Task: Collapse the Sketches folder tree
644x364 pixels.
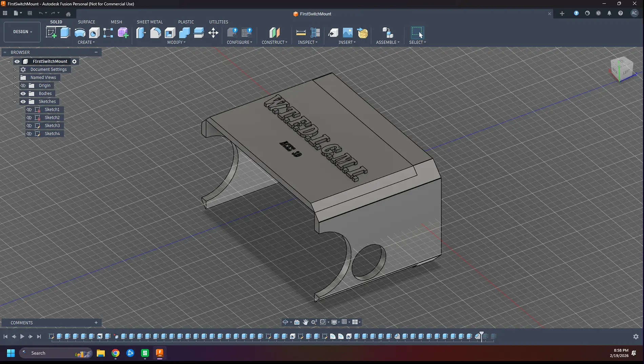Action: tap(15, 102)
